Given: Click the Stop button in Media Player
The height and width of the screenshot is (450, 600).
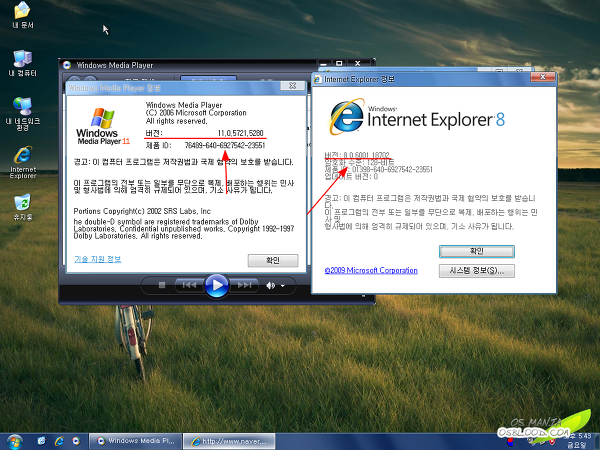Looking at the screenshot, I should 162,285.
